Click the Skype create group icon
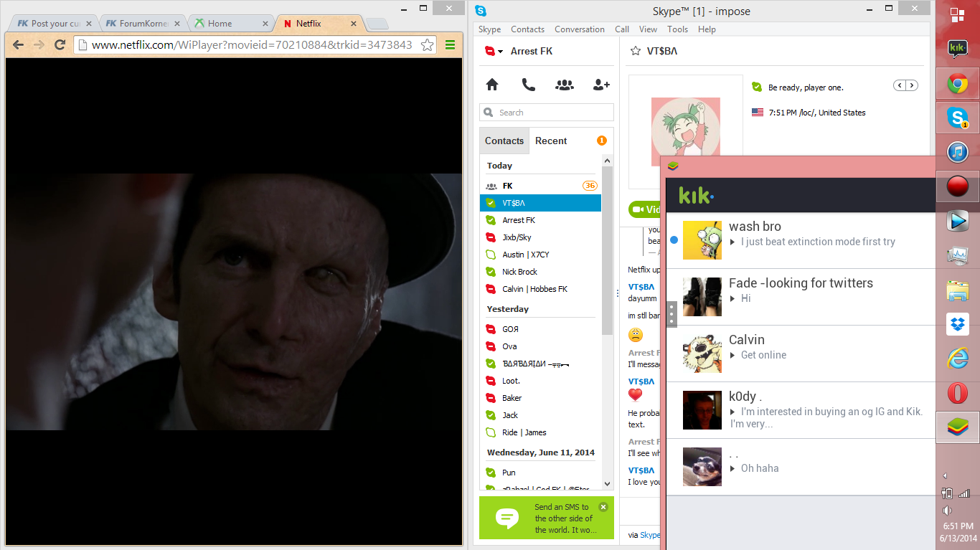This screenshot has width=980, height=550. pyautogui.click(x=565, y=85)
